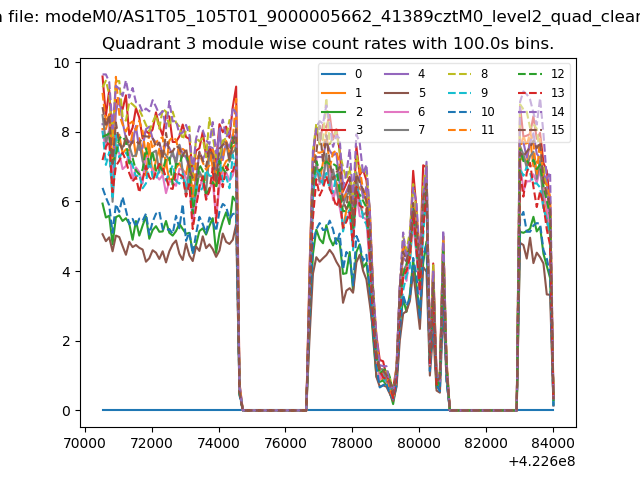
Task: Click y-axis tick label '0'
Action: [66, 411]
